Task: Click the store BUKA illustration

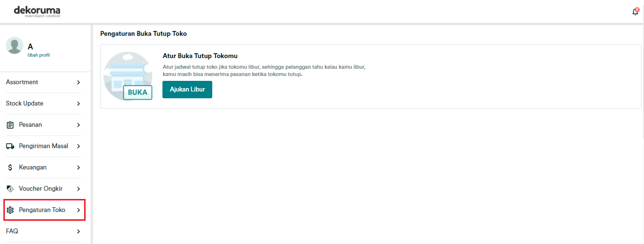Action: 128,76
